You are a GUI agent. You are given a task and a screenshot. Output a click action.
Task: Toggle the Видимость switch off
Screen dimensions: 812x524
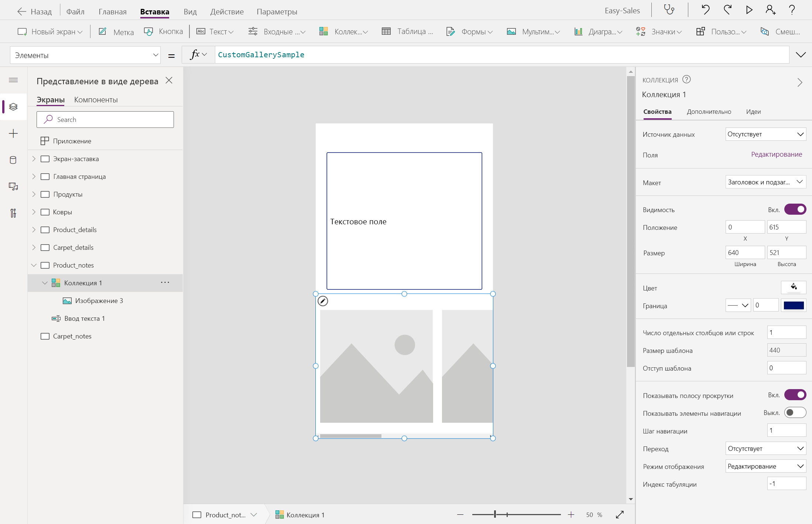click(795, 210)
